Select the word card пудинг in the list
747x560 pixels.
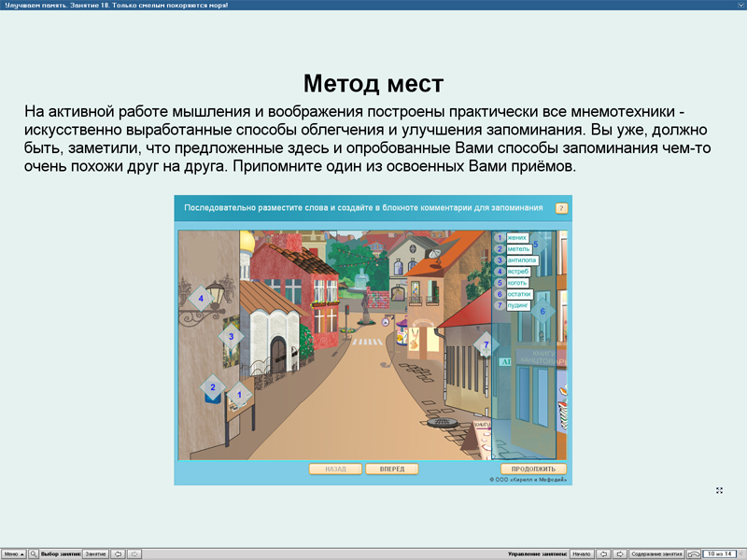(x=519, y=303)
